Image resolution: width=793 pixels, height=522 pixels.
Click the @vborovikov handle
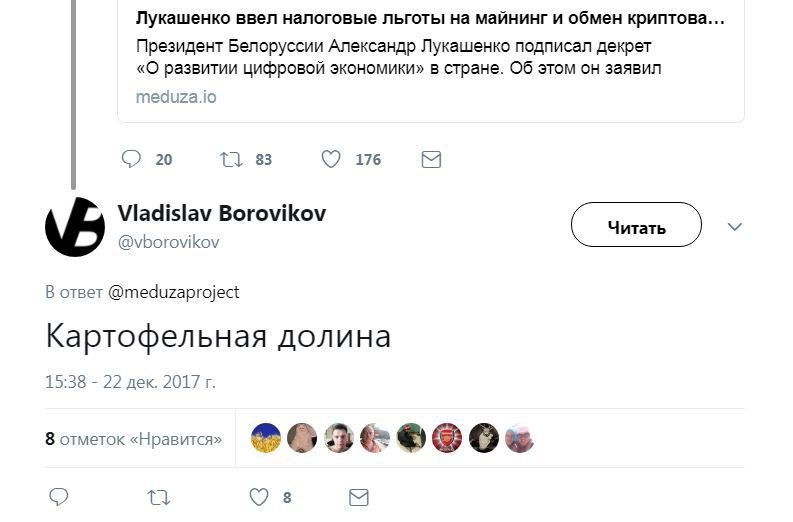(x=169, y=242)
